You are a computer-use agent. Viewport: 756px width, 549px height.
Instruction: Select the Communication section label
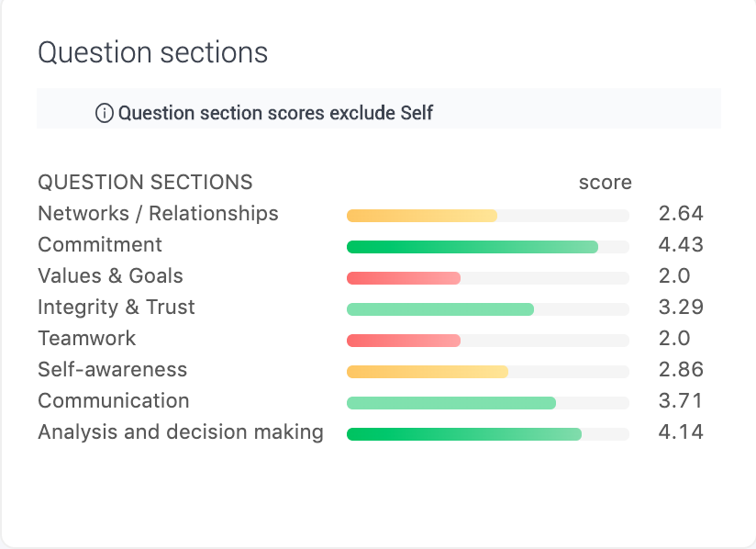(113, 401)
